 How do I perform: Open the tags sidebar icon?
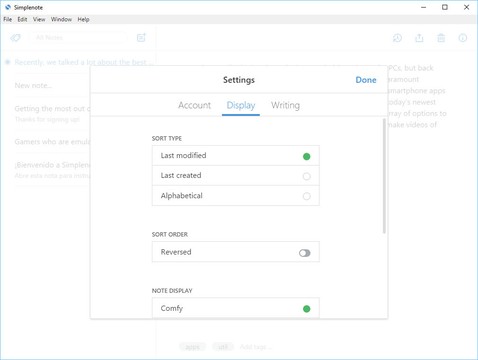pos(16,38)
